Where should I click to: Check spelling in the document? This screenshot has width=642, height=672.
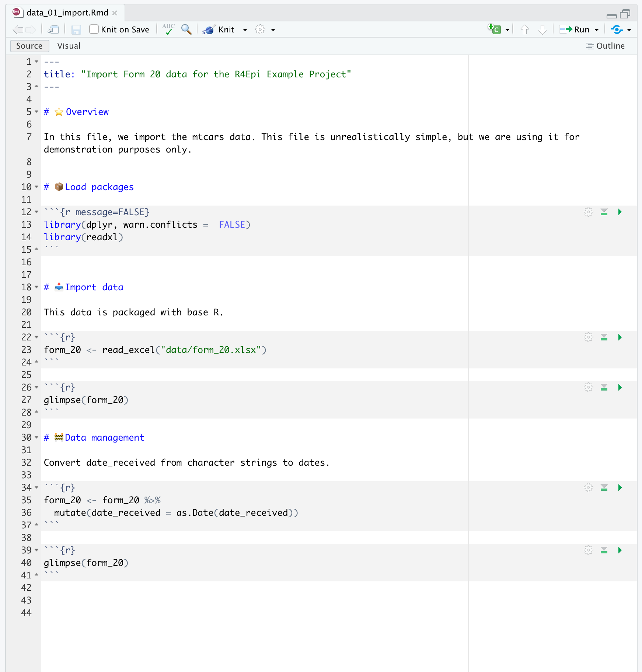click(168, 29)
